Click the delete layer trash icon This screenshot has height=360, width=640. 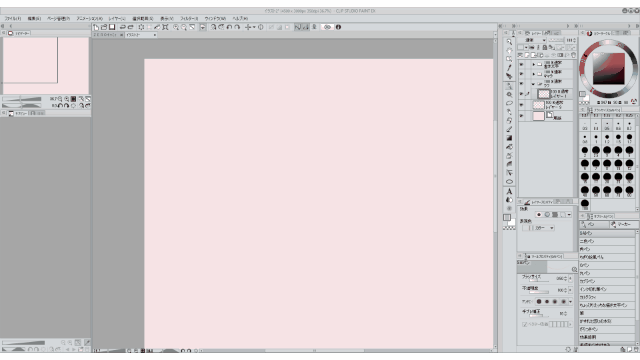click(573, 55)
